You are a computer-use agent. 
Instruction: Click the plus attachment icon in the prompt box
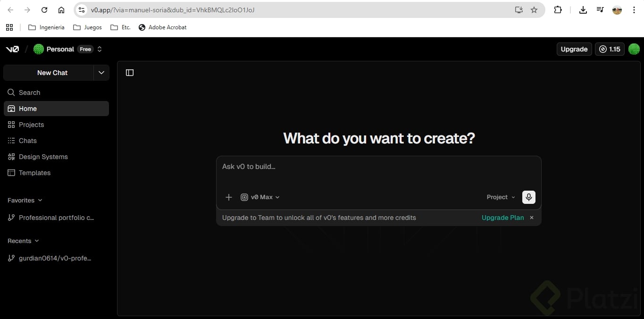(229, 197)
